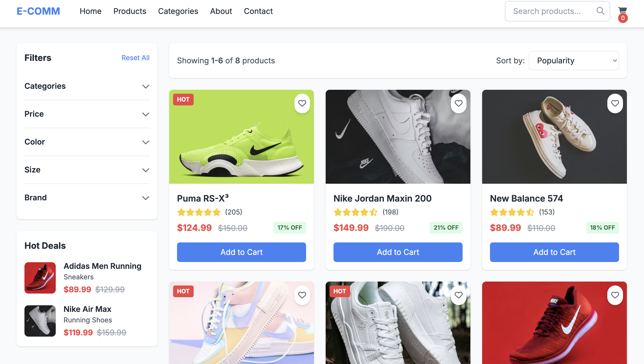Click the (153) review count
The width and height of the screenshot is (644, 364).
click(x=547, y=212)
